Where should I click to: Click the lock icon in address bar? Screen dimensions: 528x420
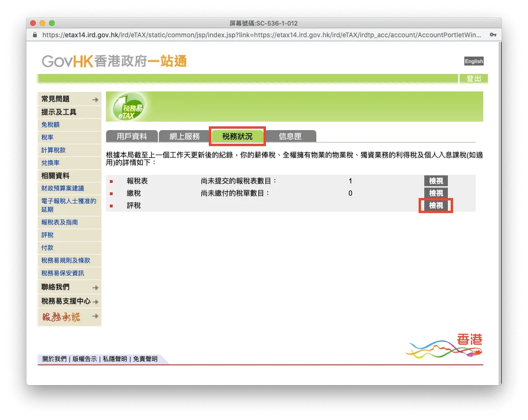pos(35,35)
